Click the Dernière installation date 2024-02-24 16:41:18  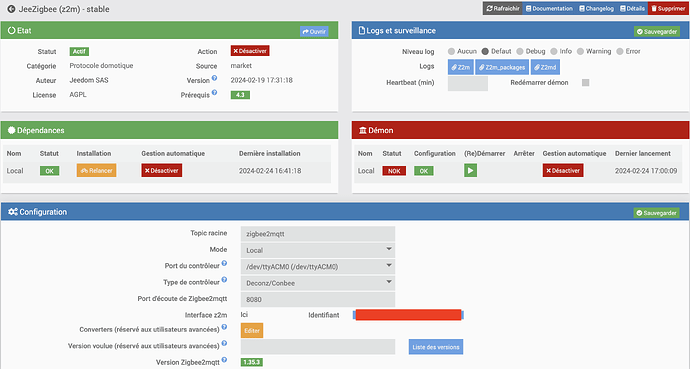(x=270, y=171)
